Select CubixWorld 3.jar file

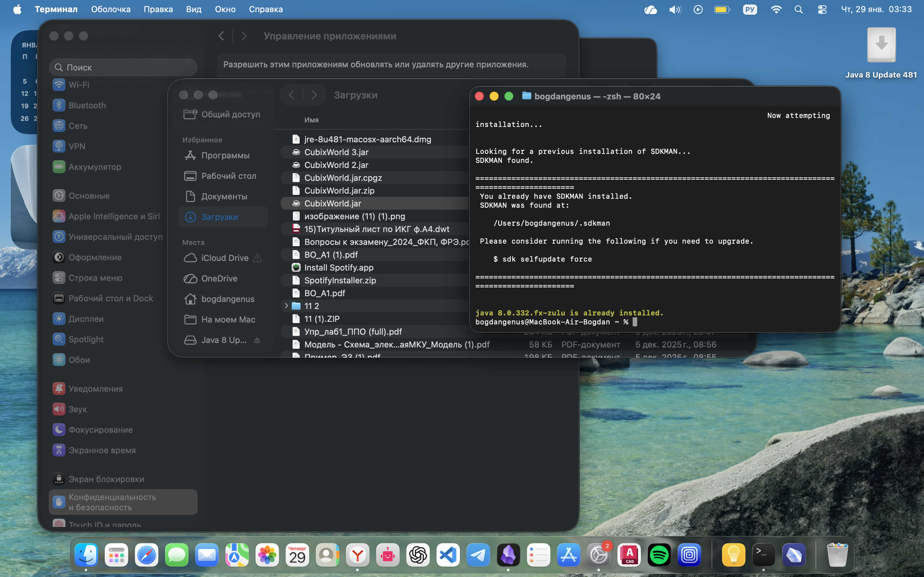click(336, 152)
